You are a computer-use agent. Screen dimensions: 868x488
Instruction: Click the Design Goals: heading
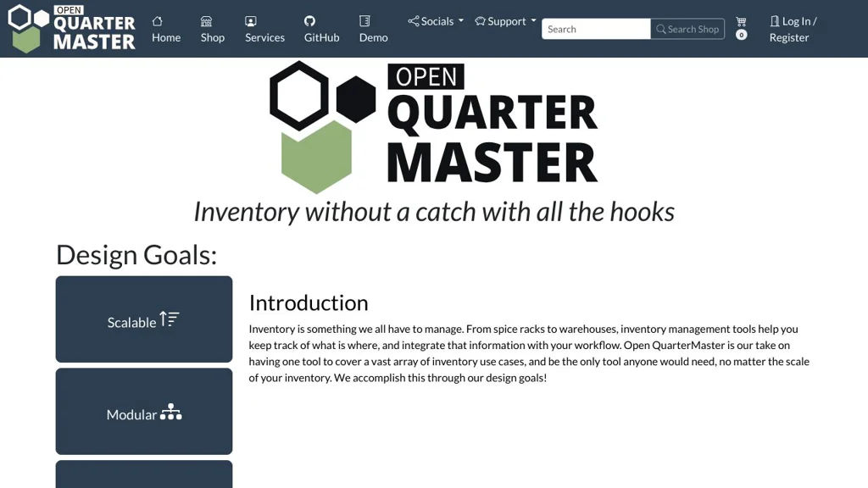click(136, 254)
